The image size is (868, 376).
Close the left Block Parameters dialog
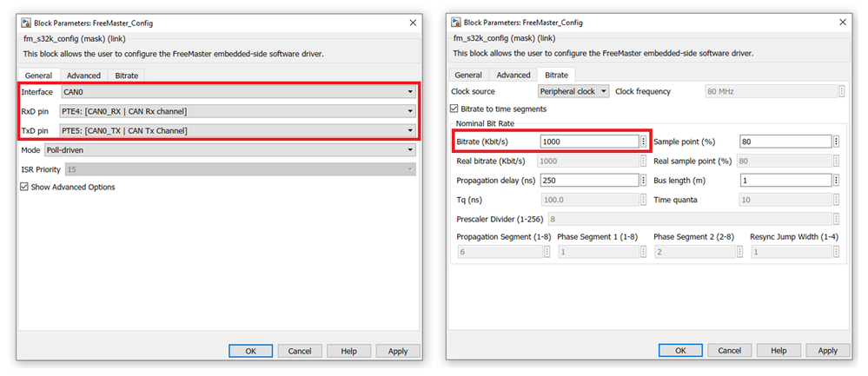[413, 23]
